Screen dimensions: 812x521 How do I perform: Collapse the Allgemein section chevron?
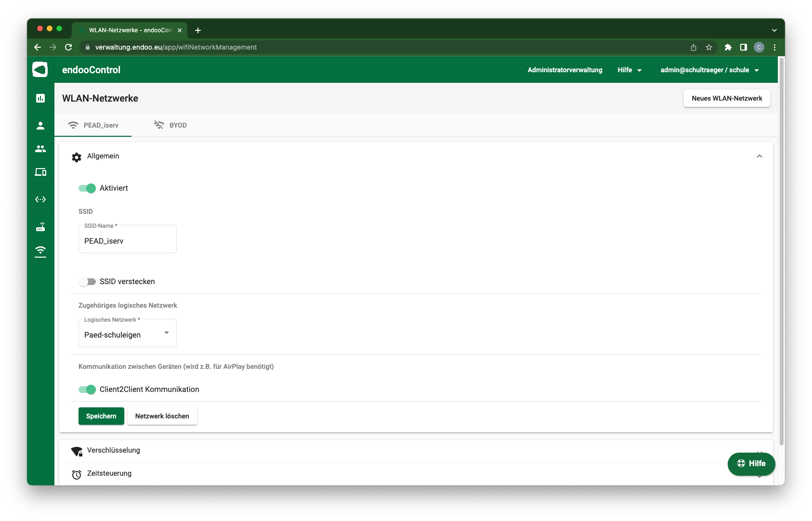[x=760, y=156]
